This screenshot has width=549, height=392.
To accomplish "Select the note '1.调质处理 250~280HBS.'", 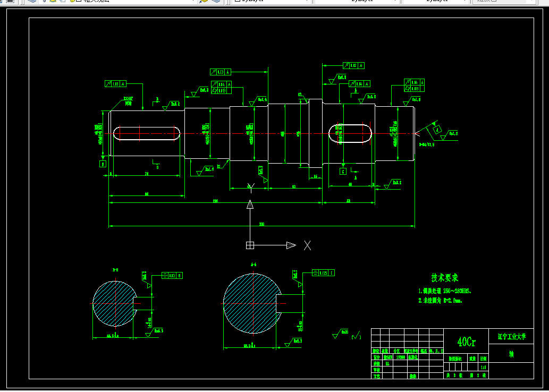I will point(445,291).
